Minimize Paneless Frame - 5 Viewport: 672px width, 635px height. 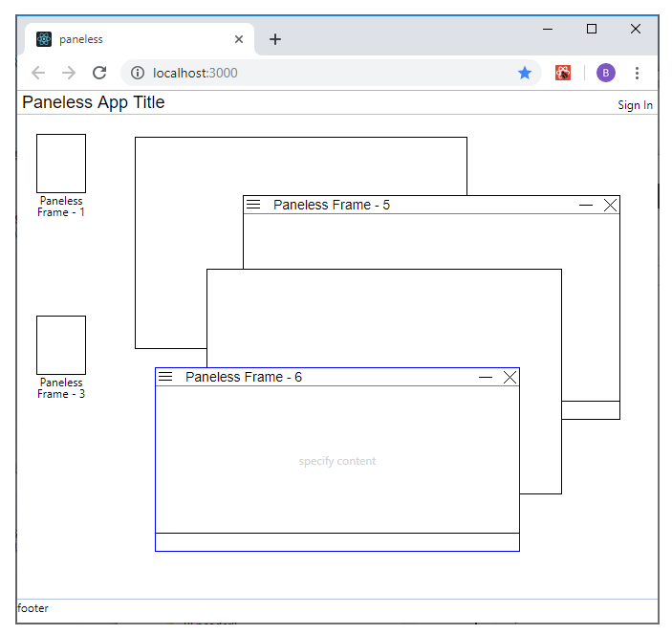pos(586,205)
